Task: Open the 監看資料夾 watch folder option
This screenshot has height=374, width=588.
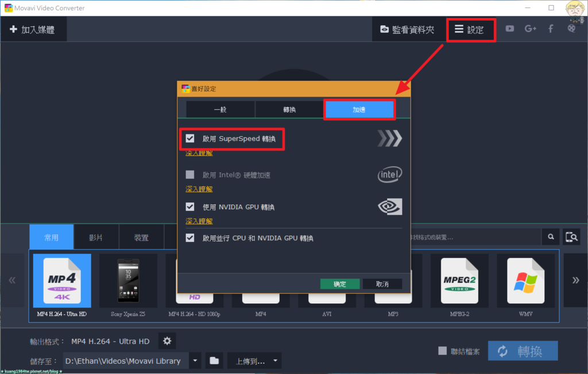Action: [x=408, y=29]
